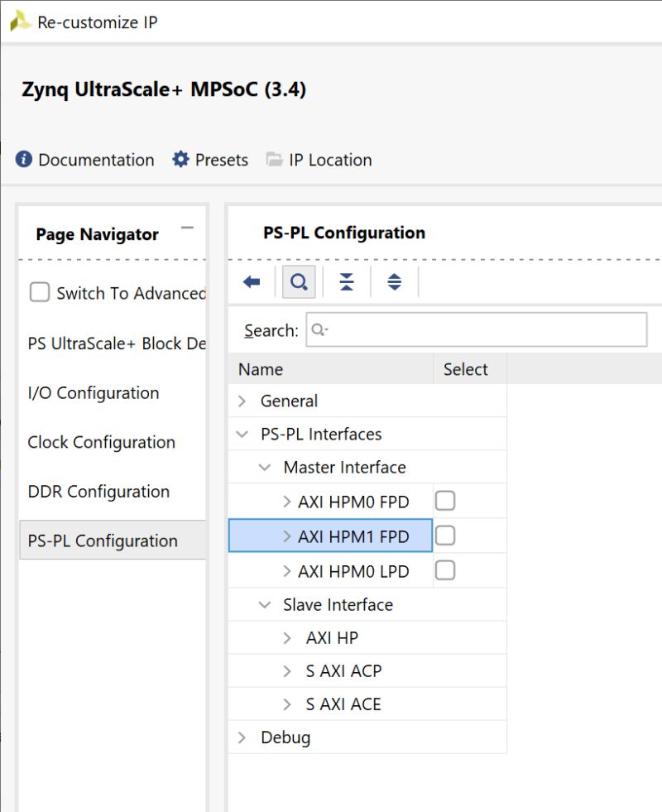Collapse all tree rows via toolbar icon

click(346, 281)
